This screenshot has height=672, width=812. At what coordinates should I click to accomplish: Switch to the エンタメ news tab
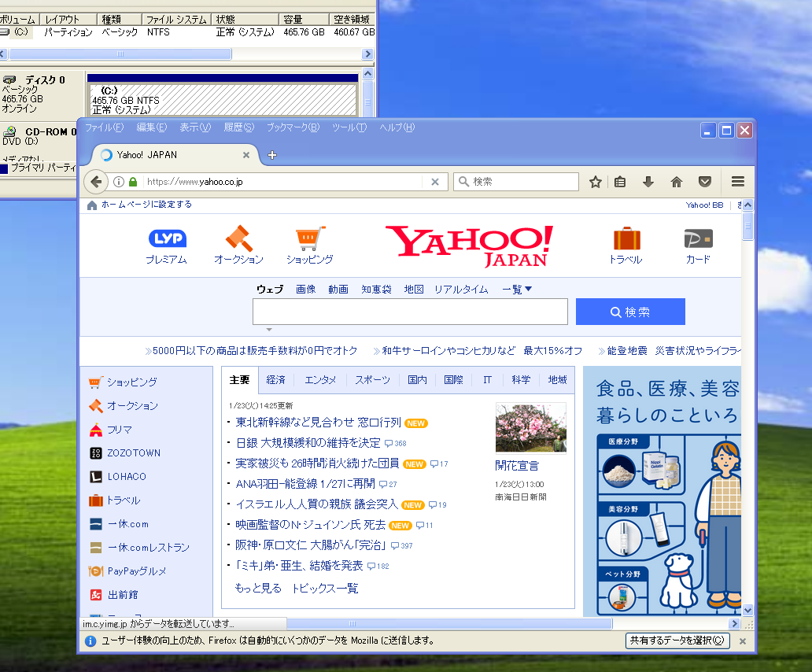pyautogui.click(x=320, y=380)
